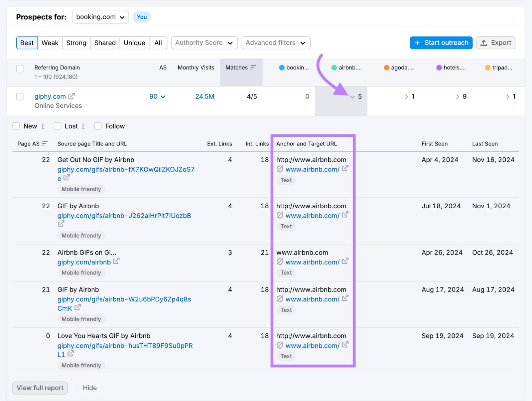Open Authority Score filter dropdown
Image resolution: width=532 pixels, height=401 pixels.
(x=204, y=43)
